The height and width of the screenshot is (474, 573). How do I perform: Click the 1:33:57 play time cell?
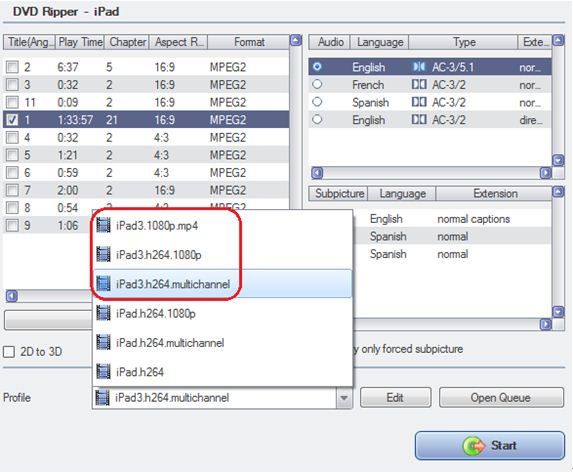75,120
